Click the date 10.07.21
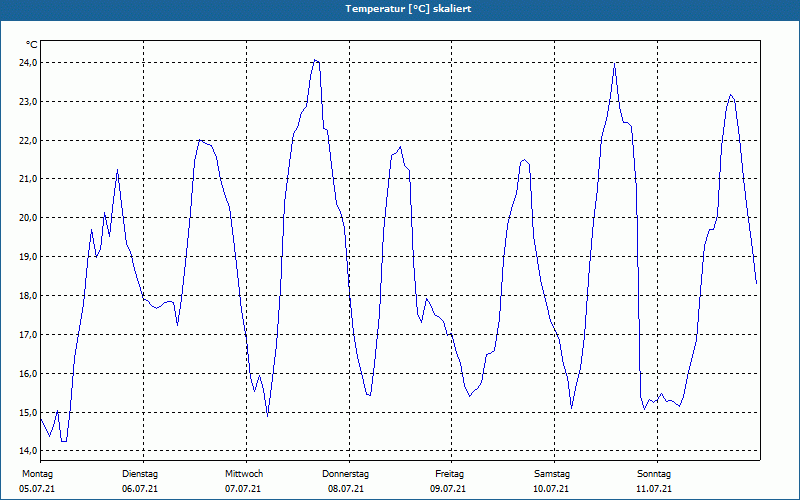Image resolution: width=800 pixels, height=500 pixels. pos(551,489)
